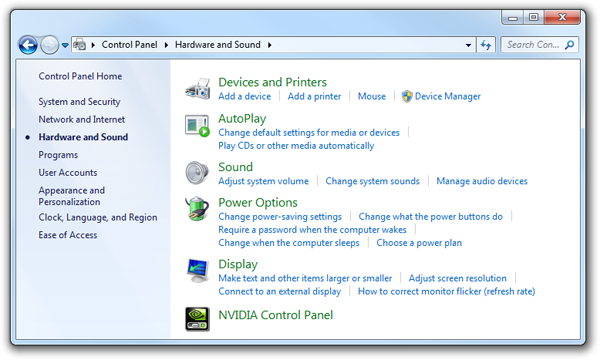This screenshot has width=600, height=360.
Task: Click the NVIDIA Control Panel icon
Action: 197,319
